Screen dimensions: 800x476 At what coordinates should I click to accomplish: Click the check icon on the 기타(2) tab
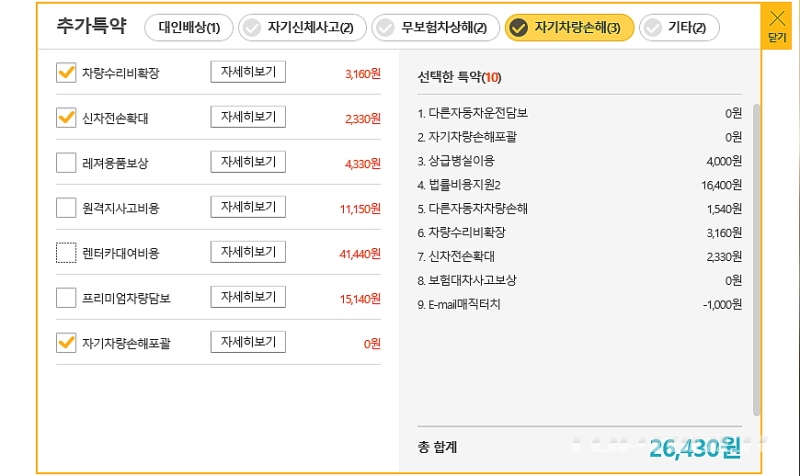(653, 28)
